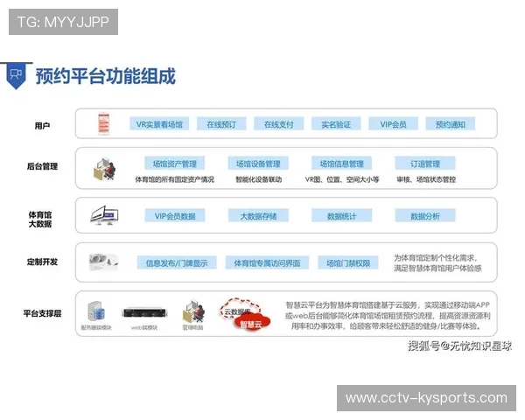Click the black rack server web module icon
The height and width of the screenshot is (420, 525).
144,312
